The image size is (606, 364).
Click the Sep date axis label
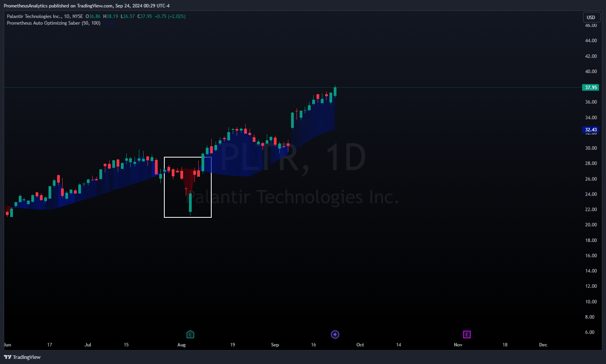click(x=275, y=345)
